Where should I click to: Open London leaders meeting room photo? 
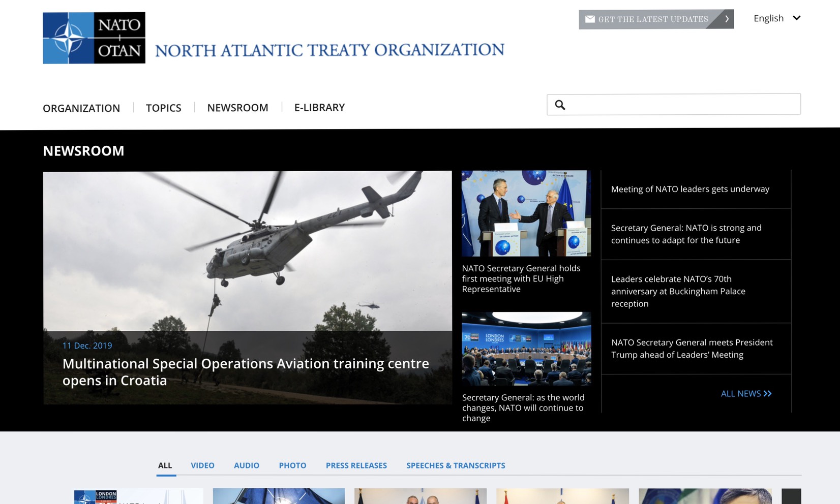point(526,349)
